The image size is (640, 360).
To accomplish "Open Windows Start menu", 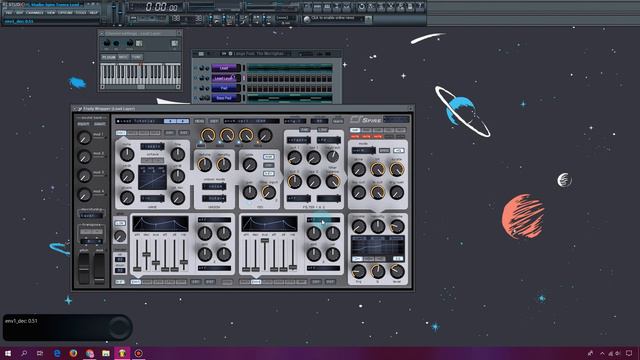I will [8, 353].
